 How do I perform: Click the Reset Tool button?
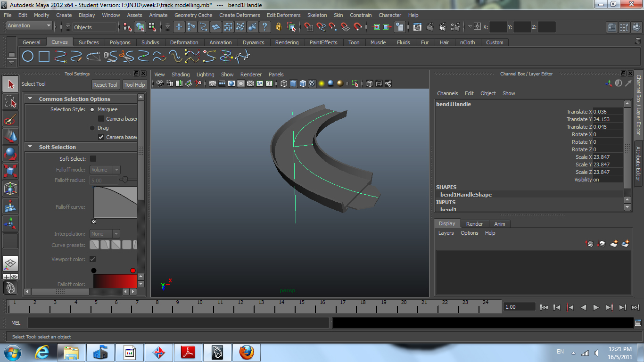click(x=105, y=85)
